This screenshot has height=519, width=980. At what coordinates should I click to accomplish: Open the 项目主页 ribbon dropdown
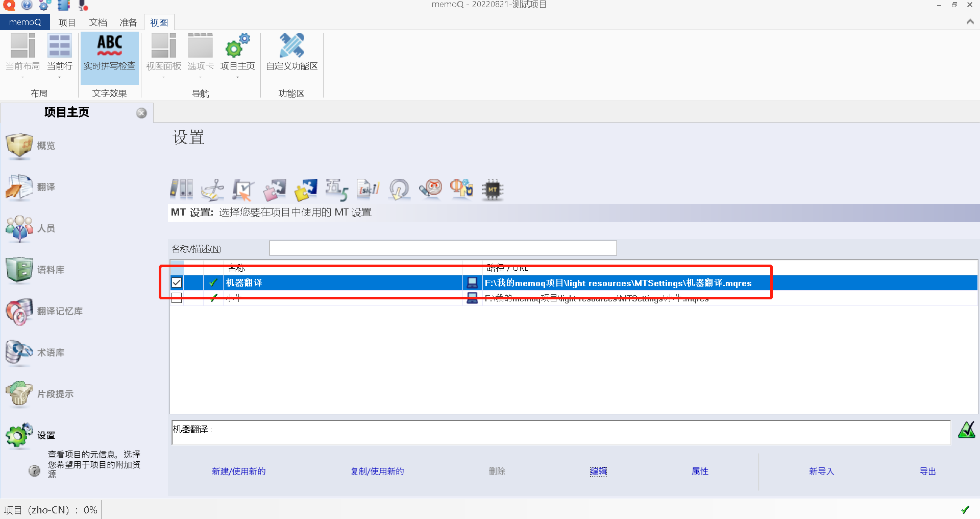[x=237, y=56]
